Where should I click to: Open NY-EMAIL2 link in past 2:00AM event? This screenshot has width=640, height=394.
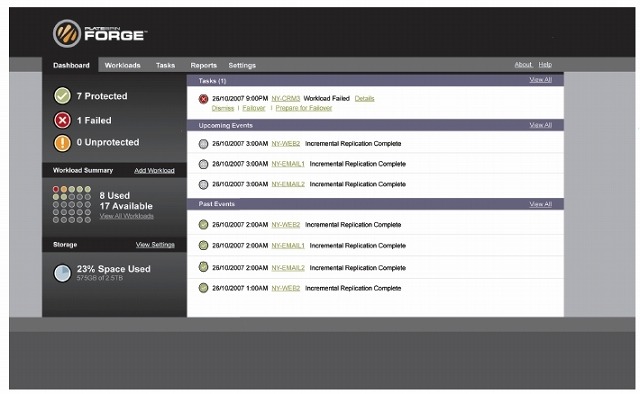click(288, 268)
